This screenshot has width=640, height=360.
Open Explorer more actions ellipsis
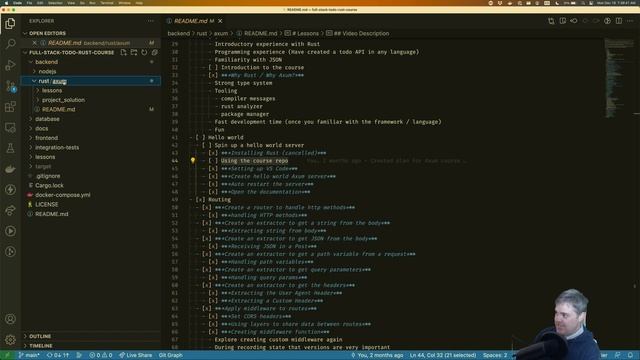coord(151,21)
